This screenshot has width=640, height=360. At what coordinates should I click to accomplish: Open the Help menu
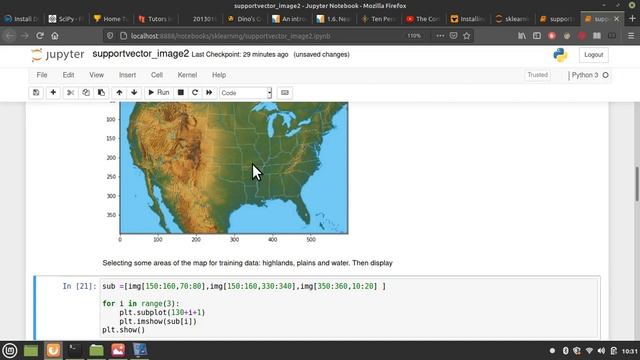219,75
